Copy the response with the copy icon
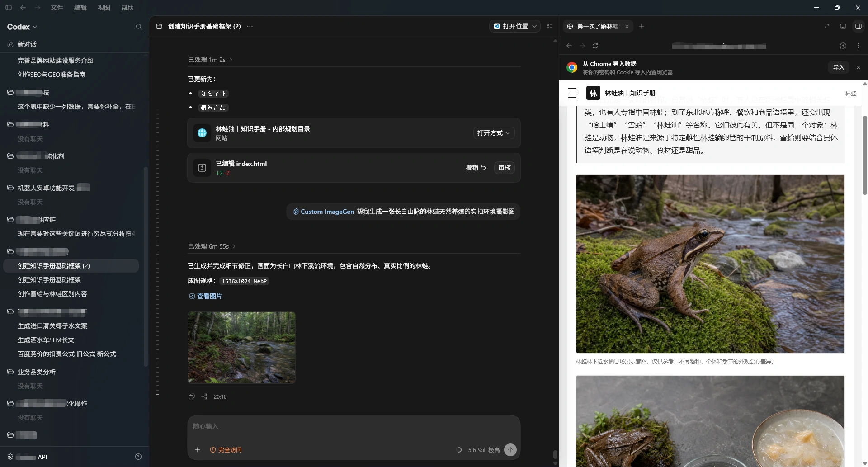868x467 pixels. tap(192, 396)
